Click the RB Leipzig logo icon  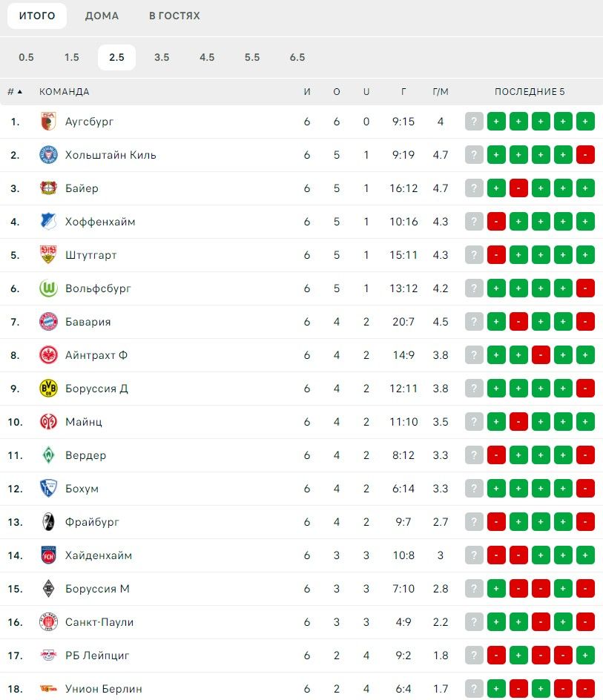click(x=48, y=656)
